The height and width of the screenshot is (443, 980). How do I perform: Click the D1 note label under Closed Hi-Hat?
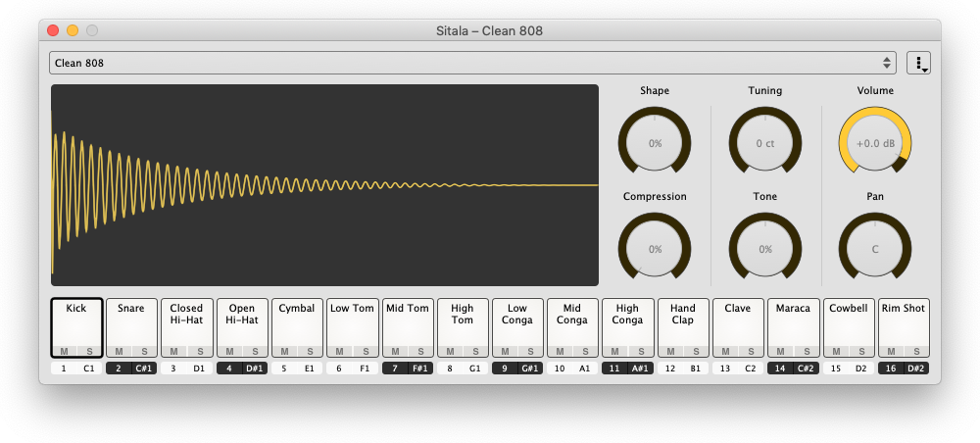tap(199, 368)
